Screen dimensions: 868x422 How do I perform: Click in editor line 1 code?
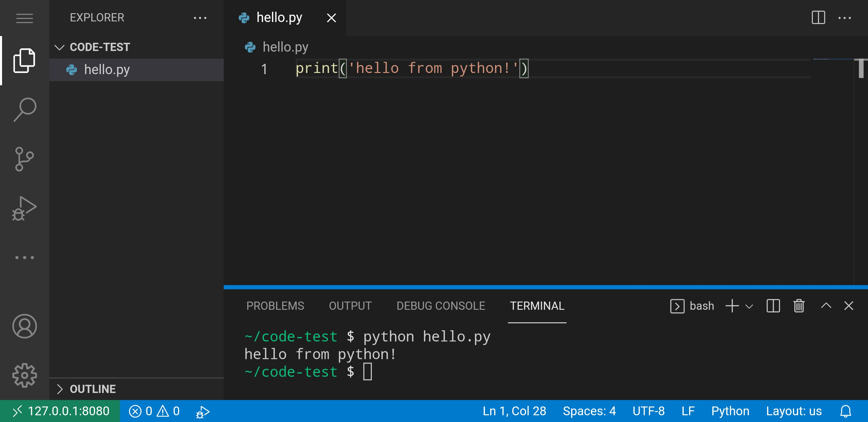[x=412, y=68]
